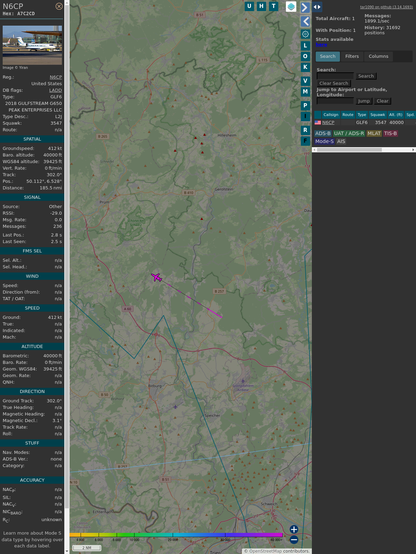The height and width of the screenshot is (554, 416).
Task: Toggle the TIS-B source filter
Action: coord(391,133)
